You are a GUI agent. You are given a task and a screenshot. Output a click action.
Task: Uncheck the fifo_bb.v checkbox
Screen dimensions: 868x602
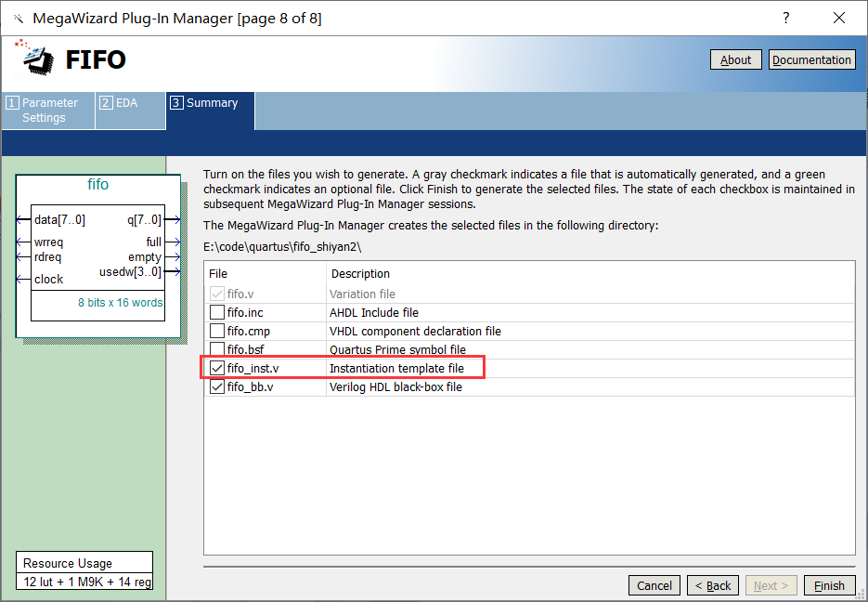[217, 386]
